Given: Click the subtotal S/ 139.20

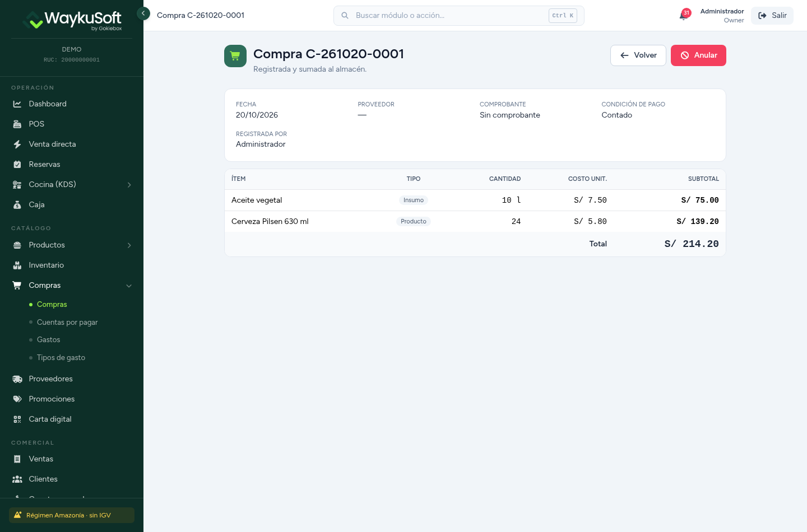Looking at the screenshot, I should tap(698, 222).
